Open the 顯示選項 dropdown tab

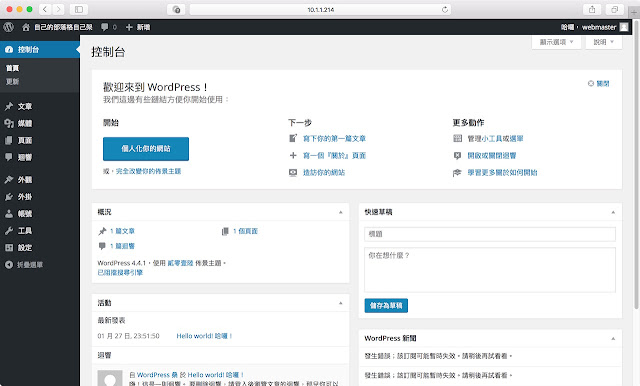[556, 42]
